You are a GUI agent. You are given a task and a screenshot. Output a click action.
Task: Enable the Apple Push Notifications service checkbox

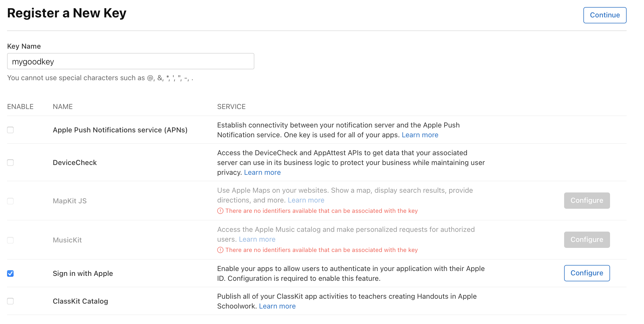[x=10, y=130]
